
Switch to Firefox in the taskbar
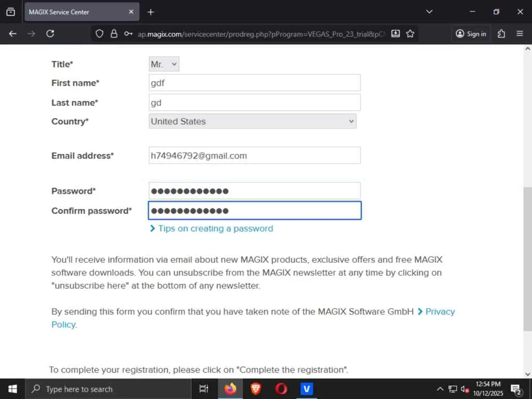(230, 389)
